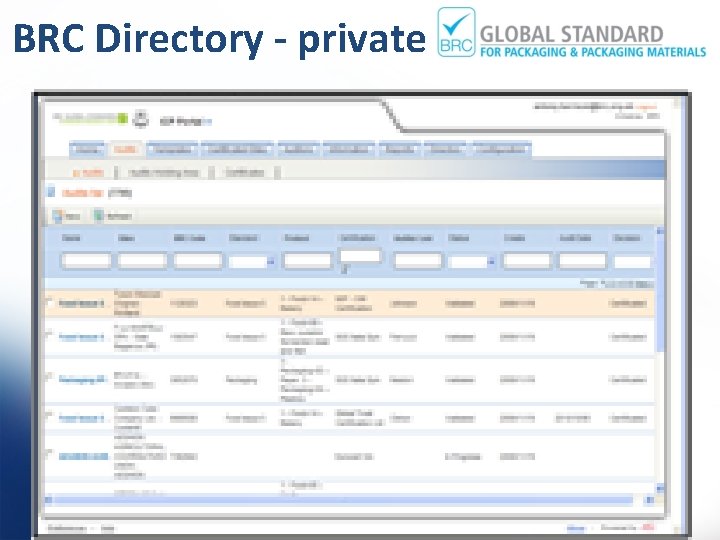Open the blue link in the second table row
This screenshot has width=720, height=540.
pos(81,337)
